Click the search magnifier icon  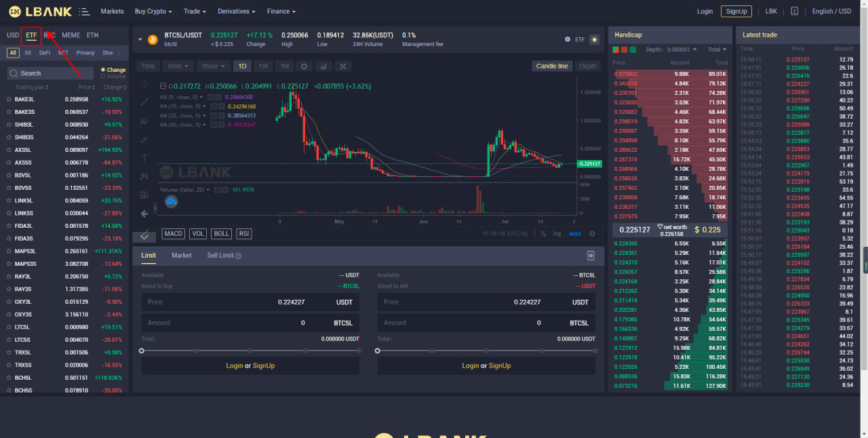[x=14, y=73]
